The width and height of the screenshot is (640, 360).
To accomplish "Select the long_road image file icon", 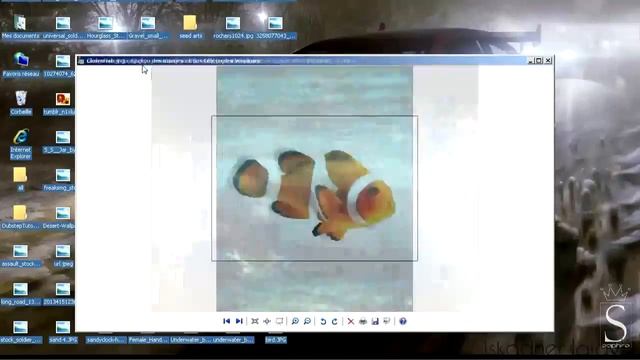I will [20, 293].
